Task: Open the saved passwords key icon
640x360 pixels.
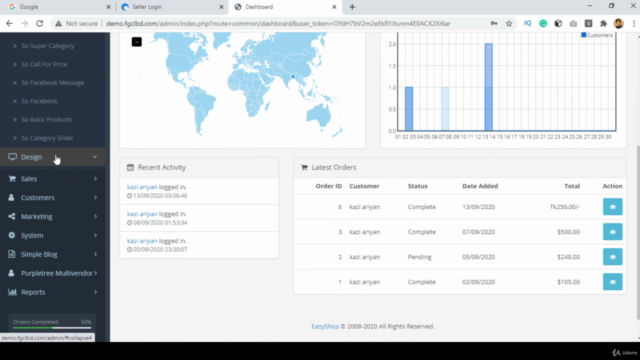Action: pyautogui.click(x=494, y=24)
